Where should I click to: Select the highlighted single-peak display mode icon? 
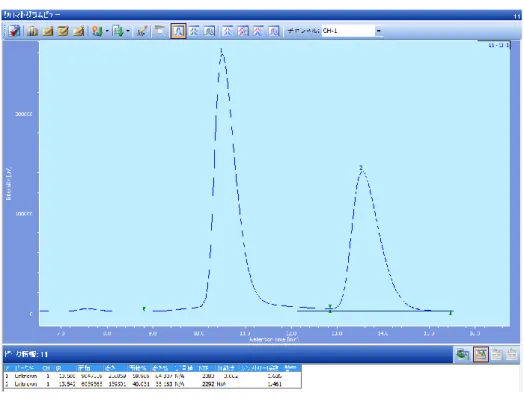(178, 31)
